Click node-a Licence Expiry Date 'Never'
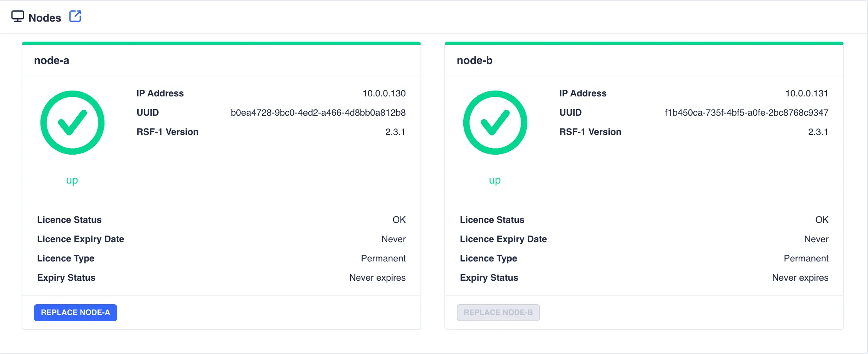The image size is (868, 354). click(393, 239)
